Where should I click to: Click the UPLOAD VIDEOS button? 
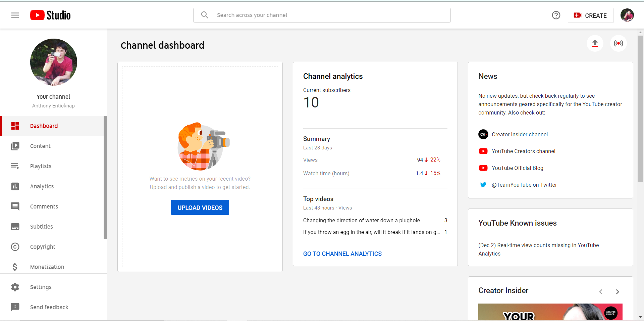tap(200, 207)
